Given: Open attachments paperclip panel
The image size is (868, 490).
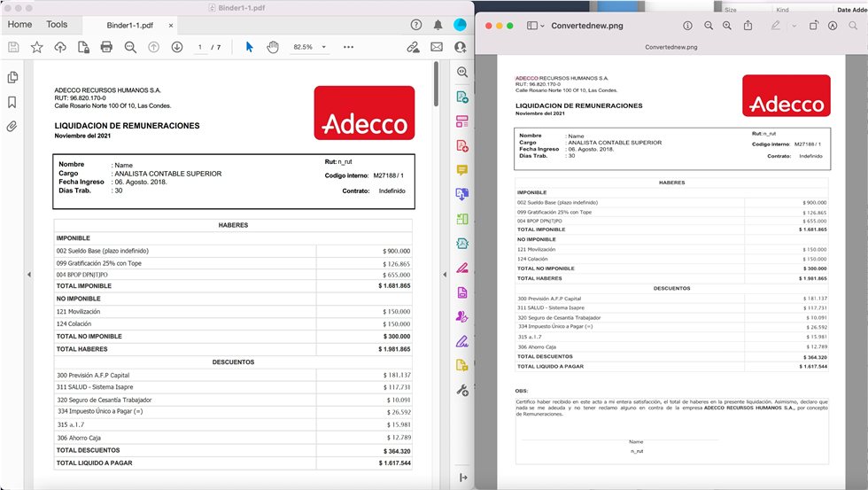Looking at the screenshot, I should coord(12,126).
